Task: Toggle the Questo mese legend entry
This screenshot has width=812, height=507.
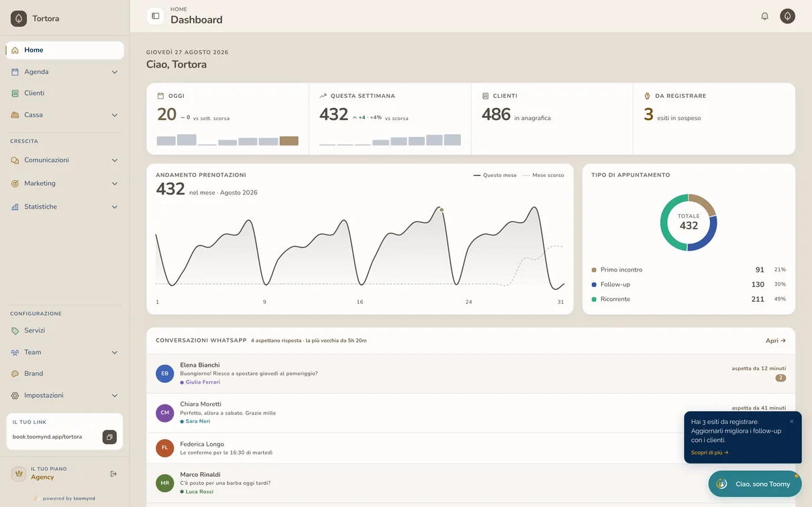Action: coord(495,175)
